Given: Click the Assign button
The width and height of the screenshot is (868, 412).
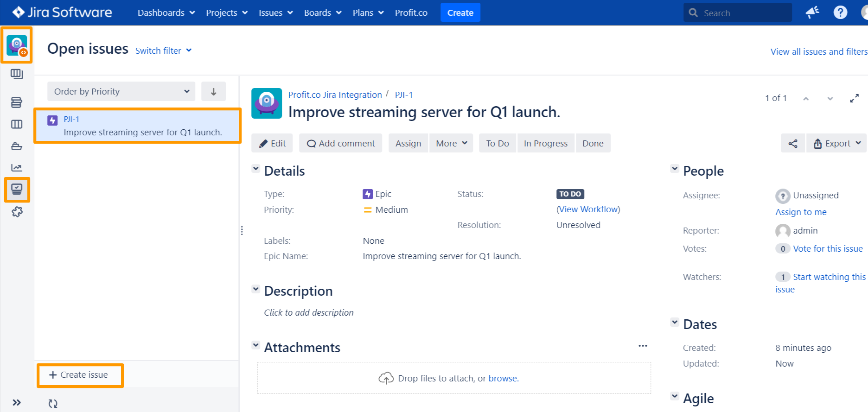Looking at the screenshot, I should (408, 143).
